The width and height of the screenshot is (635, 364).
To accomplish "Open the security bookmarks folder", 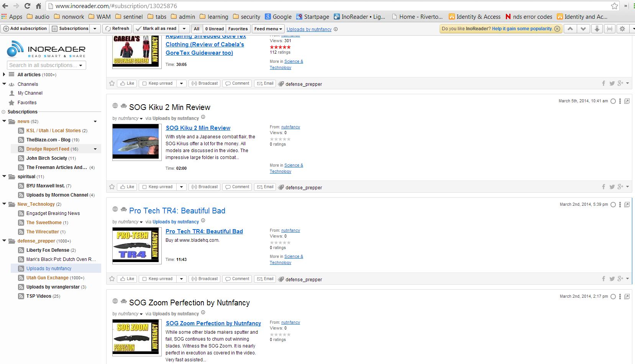I will tap(246, 17).
